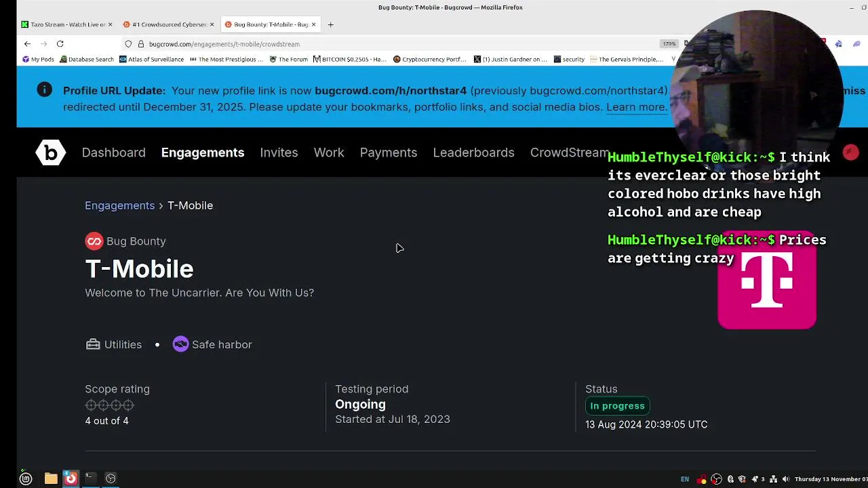Click the network tray icon
The image size is (868, 488).
[774, 479]
